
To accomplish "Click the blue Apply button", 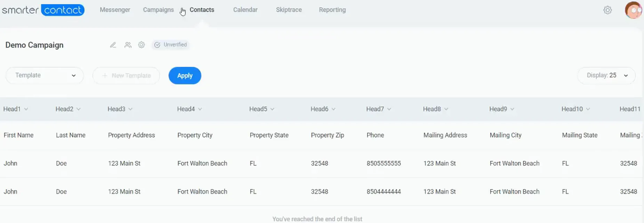I will pos(185,76).
